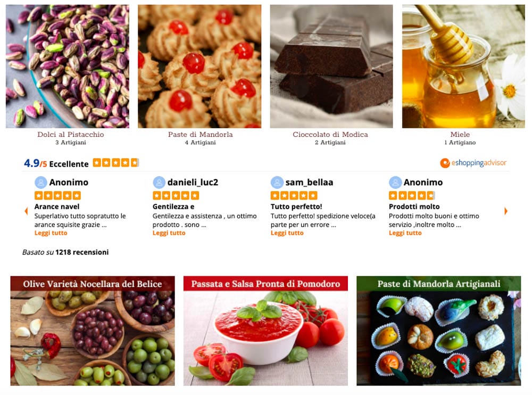Screen dimensions: 532x395
Task: Open Cioccolato di Modica category link
Action: tap(330, 135)
